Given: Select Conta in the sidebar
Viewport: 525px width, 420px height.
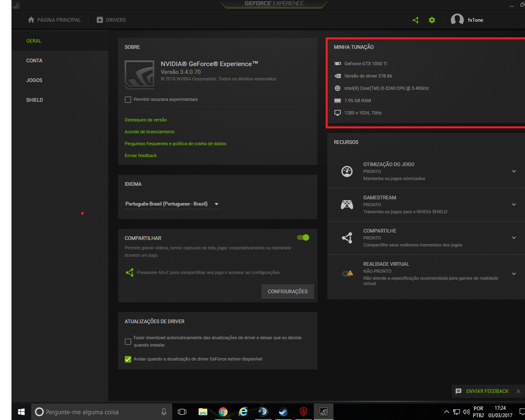Looking at the screenshot, I should point(60,61).
